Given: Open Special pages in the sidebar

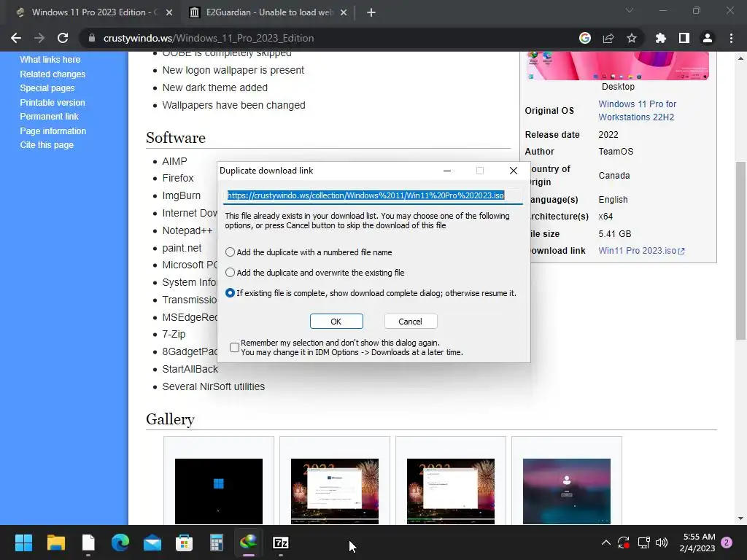Looking at the screenshot, I should click(x=47, y=88).
